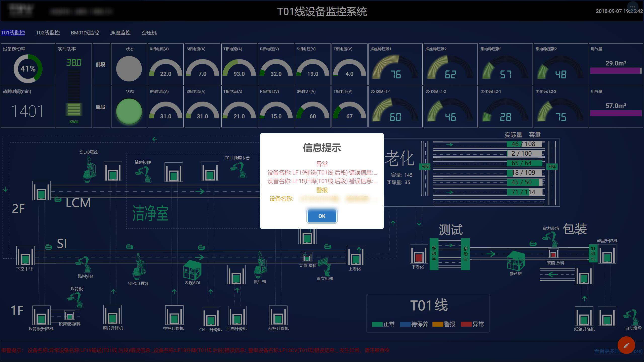Image resolution: width=644 pixels, height=362 pixels.
Task: Select the 内观AOI machine icon
Action: (x=192, y=270)
